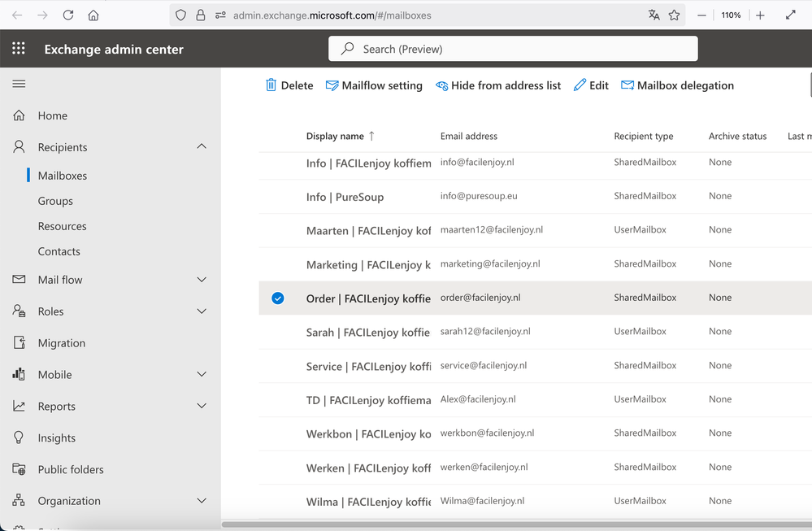Open the Info | PureSoup mailbox
The image size is (812, 531).
coord(345,197)
